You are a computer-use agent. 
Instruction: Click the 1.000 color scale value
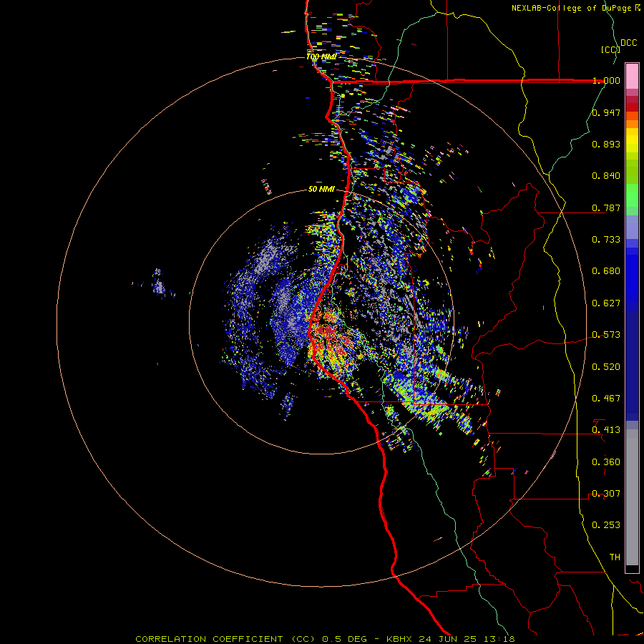pyautogui.click(x=606, y=80)
